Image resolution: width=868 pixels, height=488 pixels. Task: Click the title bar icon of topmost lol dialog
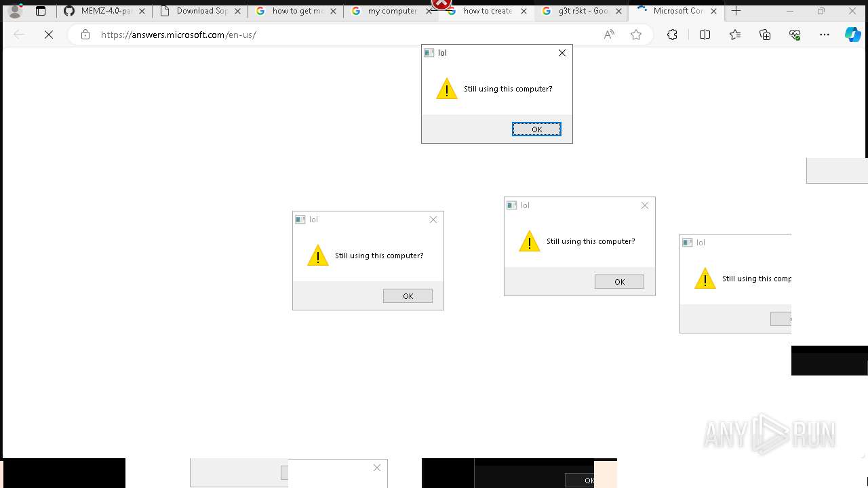pyautogui.click(x=429, y=53)
